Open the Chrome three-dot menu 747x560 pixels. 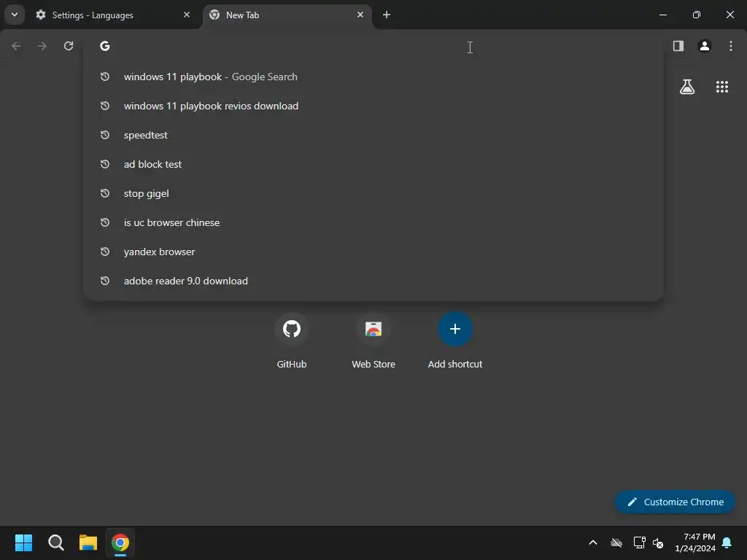[x=730, y=46]
